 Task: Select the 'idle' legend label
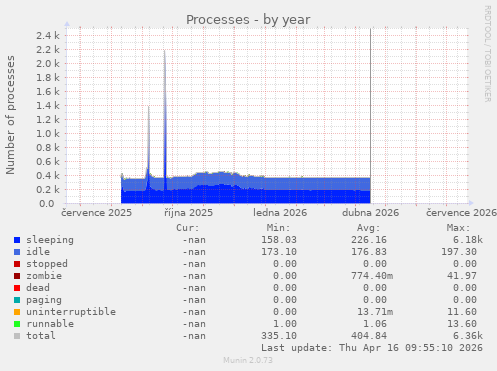tap(38, 252)
